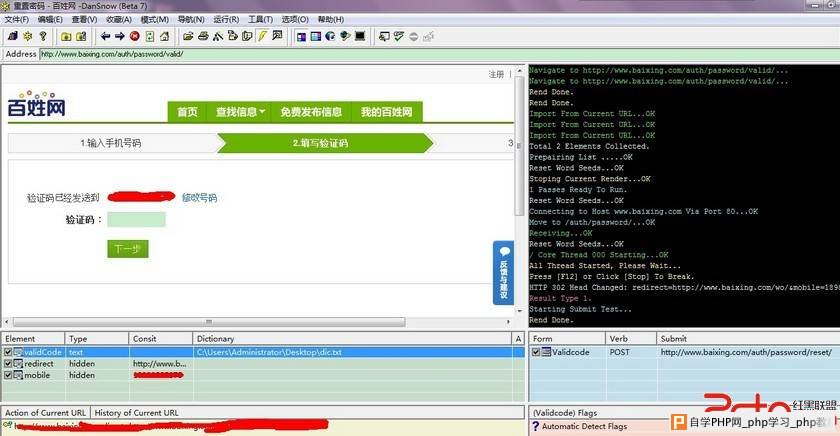Click the password/reset submit URL cell
Viewport: 840px width, 436px height.
[x=746, y=352]
